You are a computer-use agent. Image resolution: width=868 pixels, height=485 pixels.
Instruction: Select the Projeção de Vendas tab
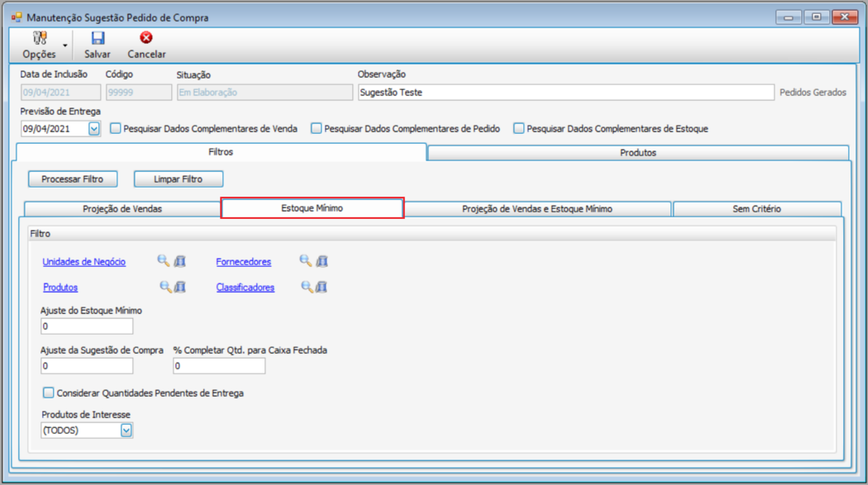122,209
